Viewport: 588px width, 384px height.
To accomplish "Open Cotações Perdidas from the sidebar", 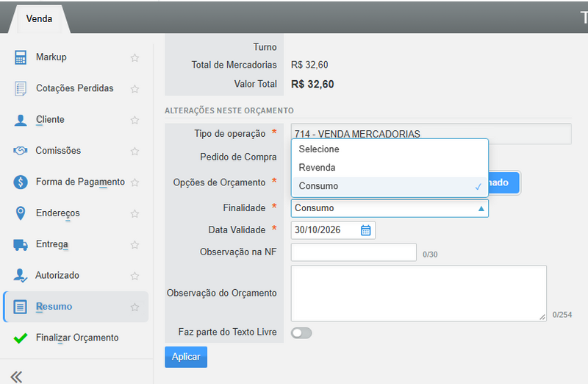I will click(76, 88).
